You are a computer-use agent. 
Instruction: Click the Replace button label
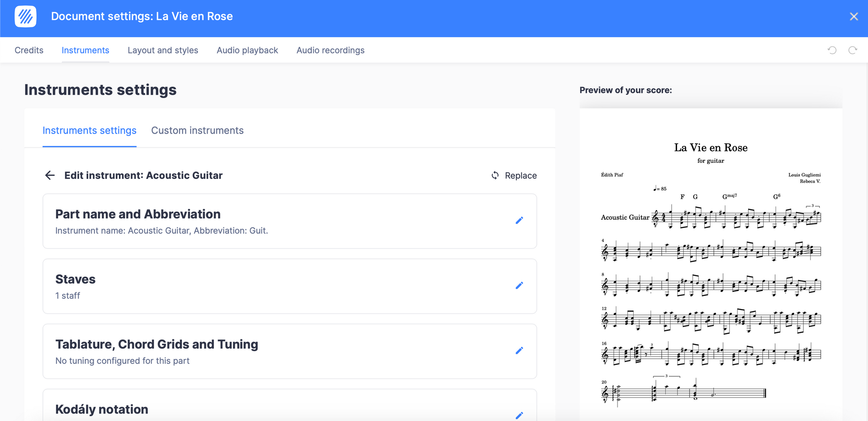point(521,175)
